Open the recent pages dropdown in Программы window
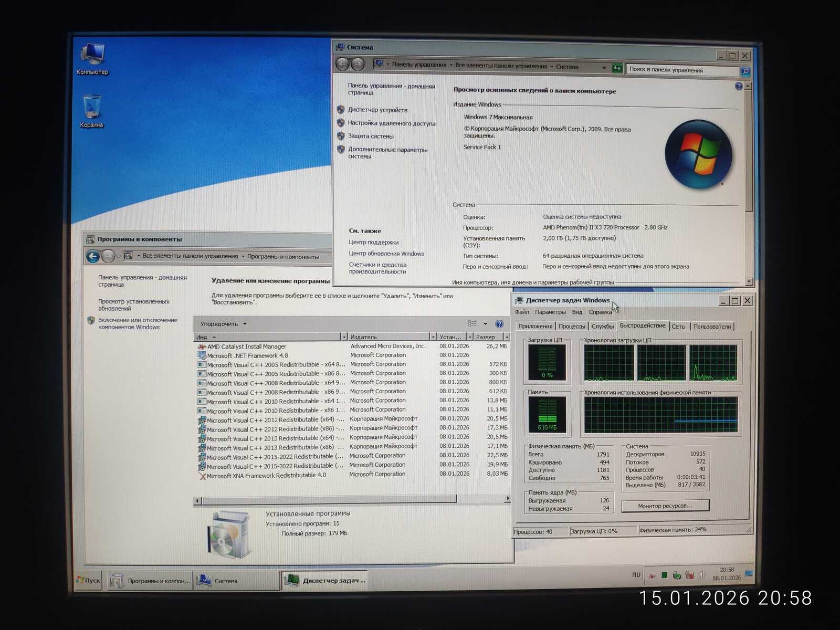The width and height of the screenshot is (840, 630). point(119,256)
